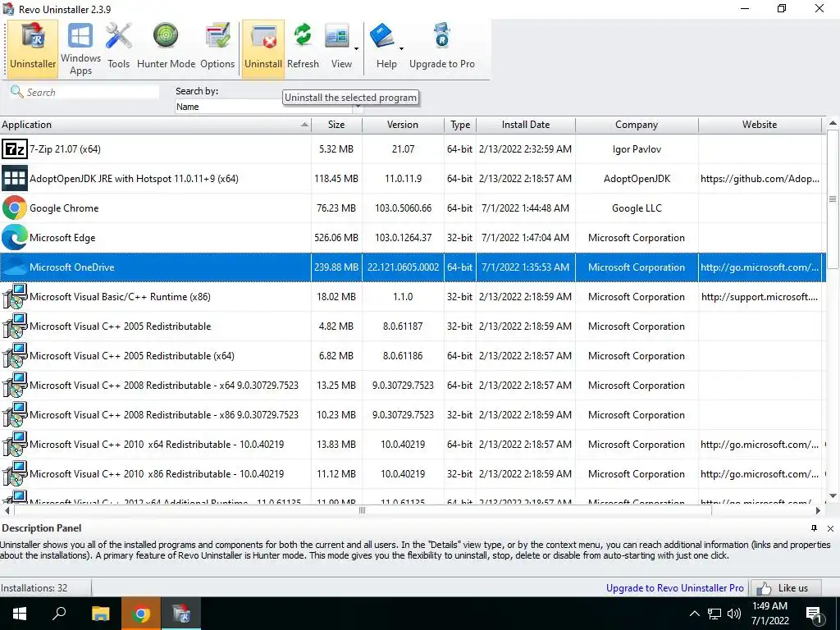Click the Like us button

[787, 587]
